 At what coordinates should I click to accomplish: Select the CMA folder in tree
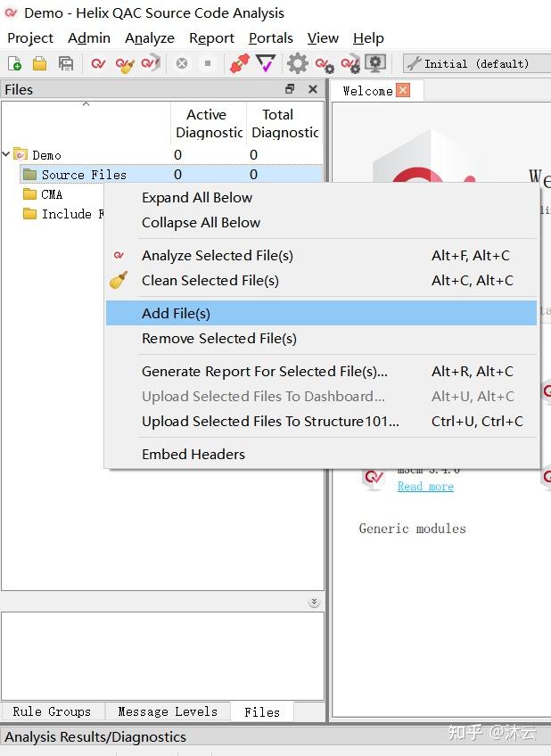pyautogui.click(x=52, y=194)
